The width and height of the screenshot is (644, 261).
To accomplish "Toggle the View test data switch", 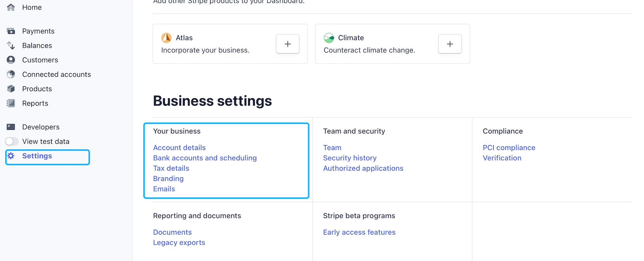I will coord(12,142).
